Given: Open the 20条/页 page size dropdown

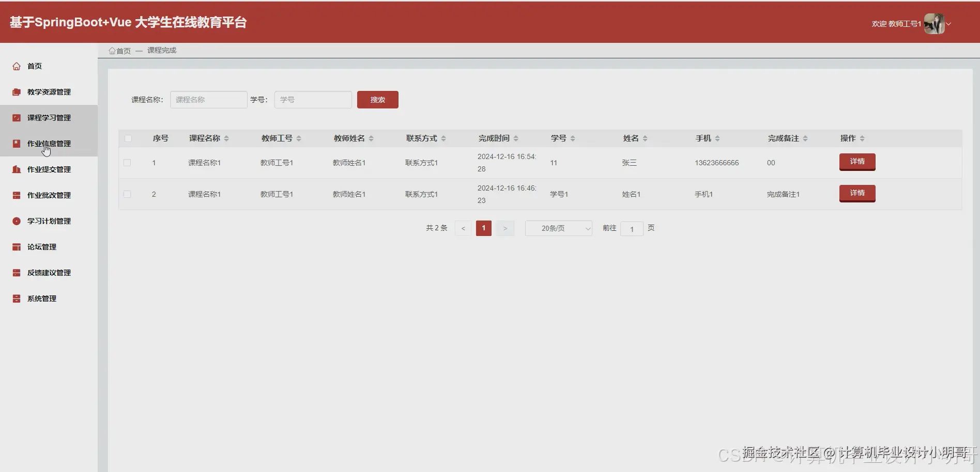Looking at the screenshot, I should click(558, 228).
